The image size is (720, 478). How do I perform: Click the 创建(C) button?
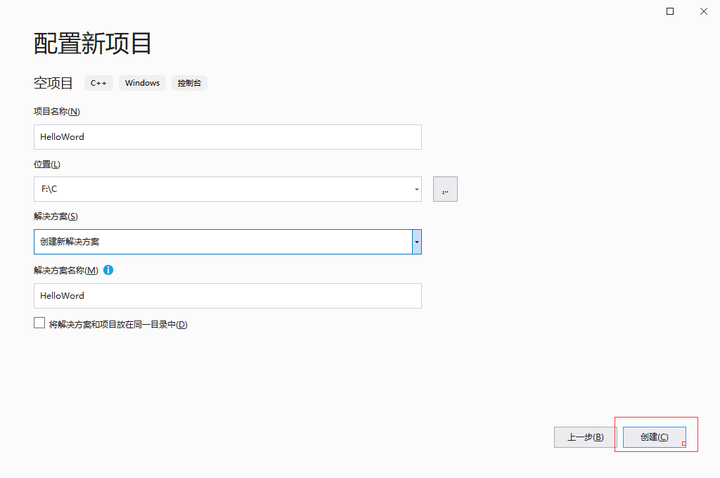pyautogui.click(x=654, y=437)
